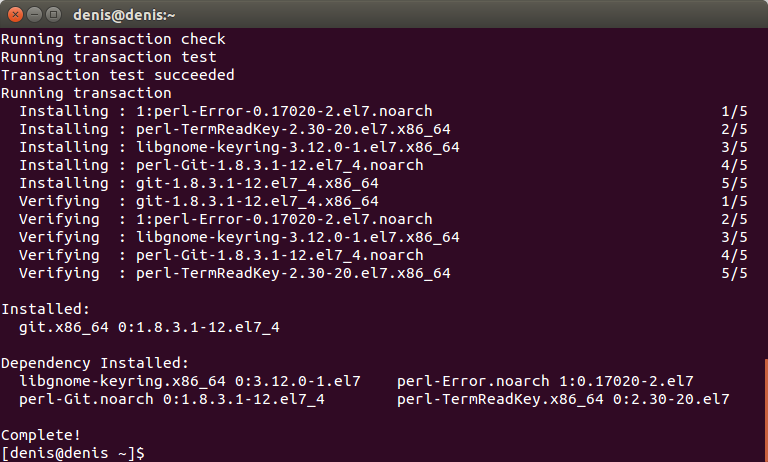This screenshot has width=768, height=462.
Task: Click the terminal scrollbar at right edge
Action: pos(766,411)
